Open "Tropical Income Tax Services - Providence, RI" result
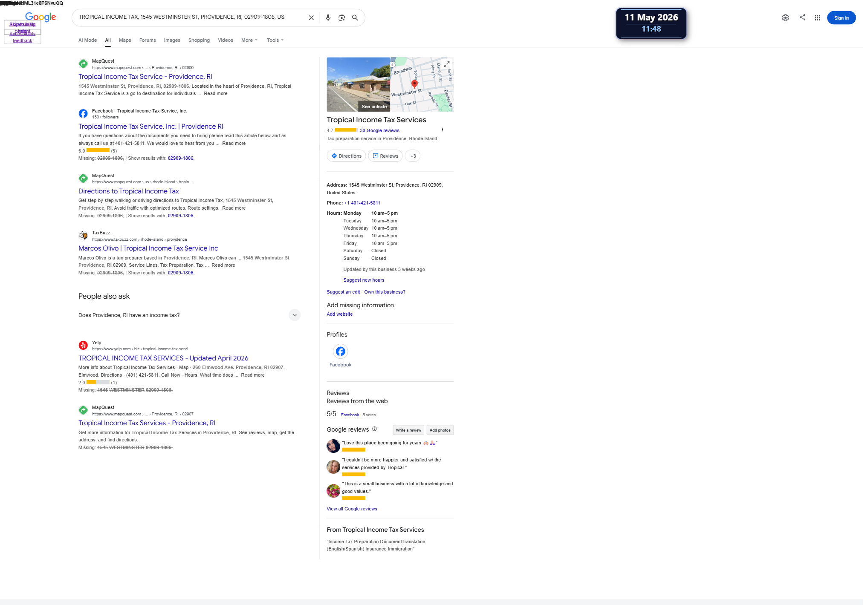 pyautogui.click(x=147, y=423)
